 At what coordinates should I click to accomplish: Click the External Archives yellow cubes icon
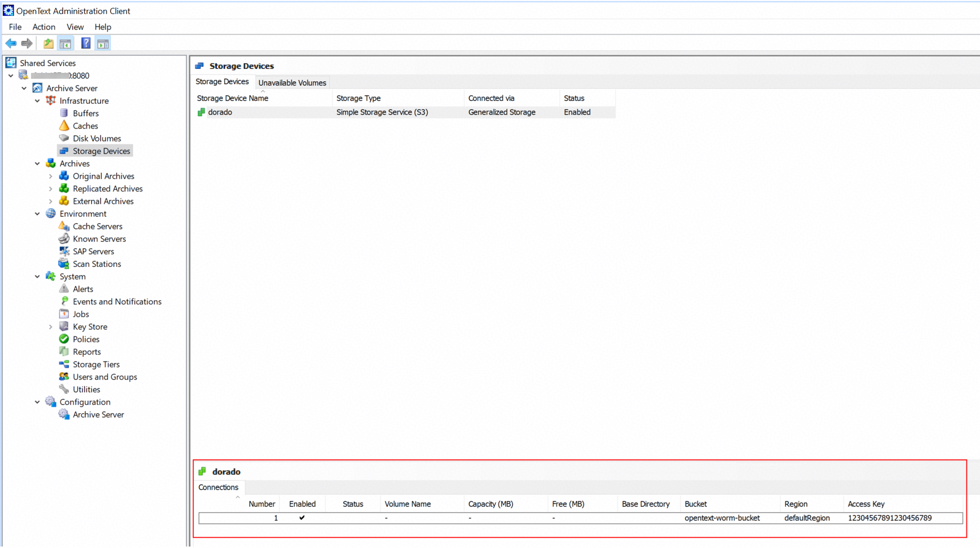pyautogui.click(x=64, y=201)
